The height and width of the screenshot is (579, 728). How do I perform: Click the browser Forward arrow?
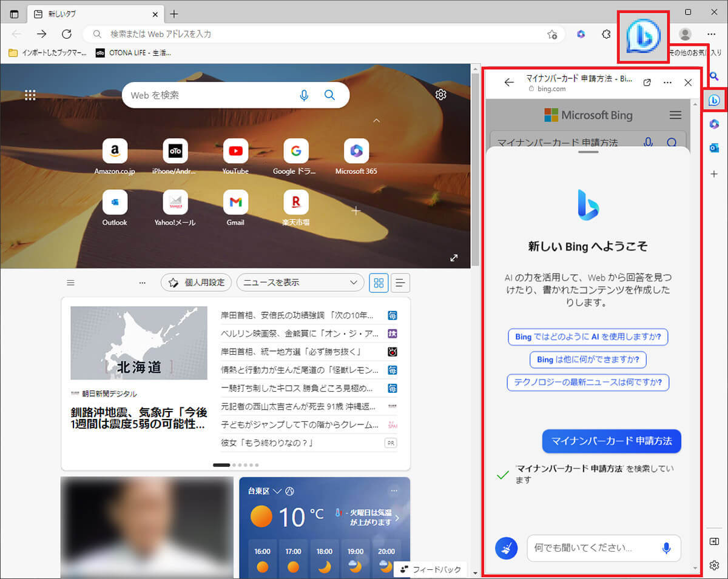pyautogui.click(x=41, y=34)
